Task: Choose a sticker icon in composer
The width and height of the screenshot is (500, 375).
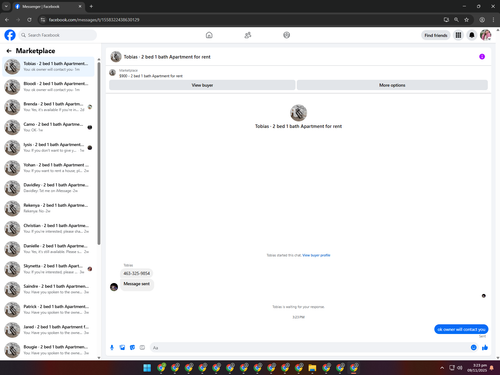Action: point(132,348)
